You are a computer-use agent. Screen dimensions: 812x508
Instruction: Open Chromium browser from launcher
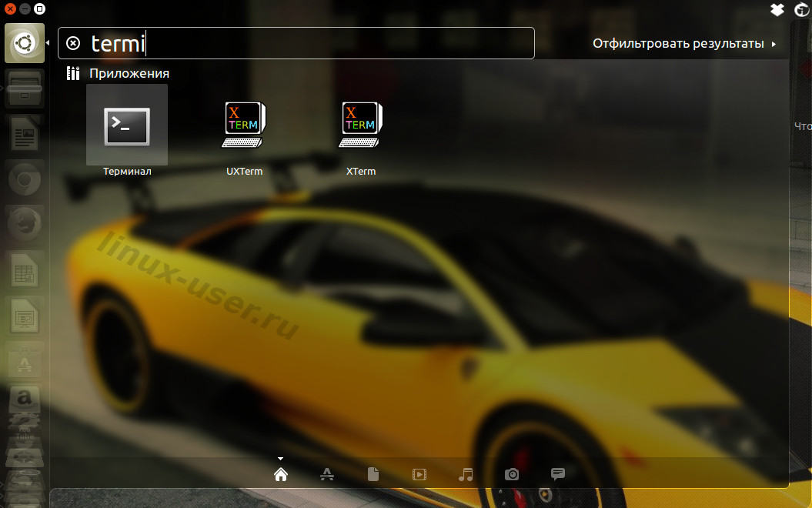click(25, 179)
